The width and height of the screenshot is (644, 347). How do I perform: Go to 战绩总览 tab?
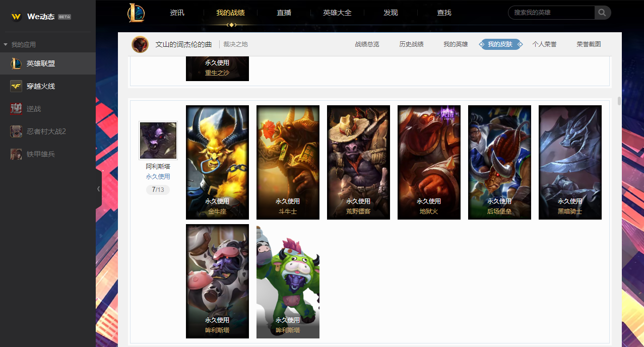coord(367,44)
